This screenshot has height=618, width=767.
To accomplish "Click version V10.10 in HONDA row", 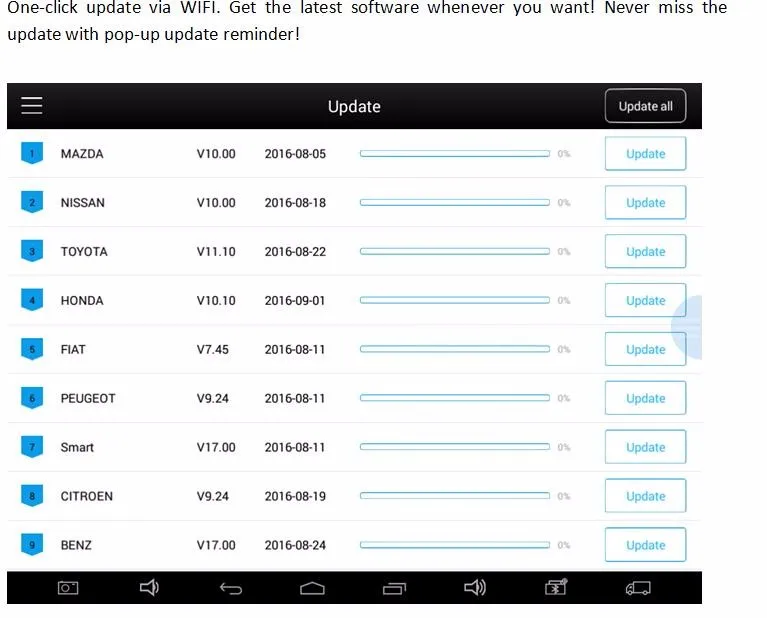I will click(216, 300).
